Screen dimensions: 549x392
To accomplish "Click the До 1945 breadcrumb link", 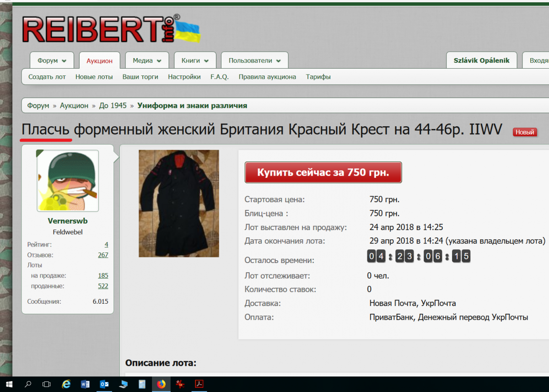I will tap(113, 106).
